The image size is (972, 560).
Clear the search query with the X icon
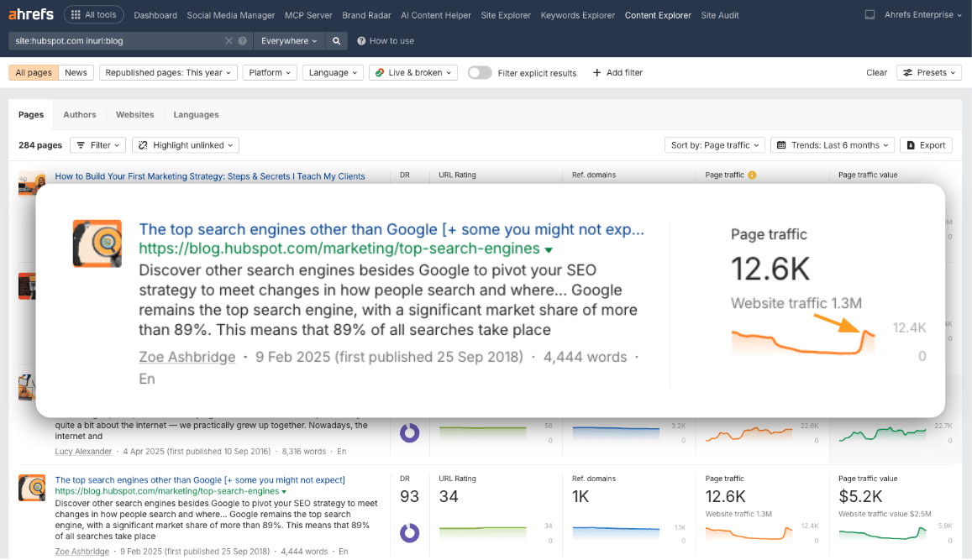coord(228,39)
